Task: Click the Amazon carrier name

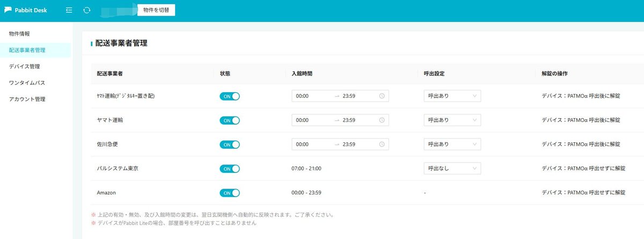Action: [106, 193]
